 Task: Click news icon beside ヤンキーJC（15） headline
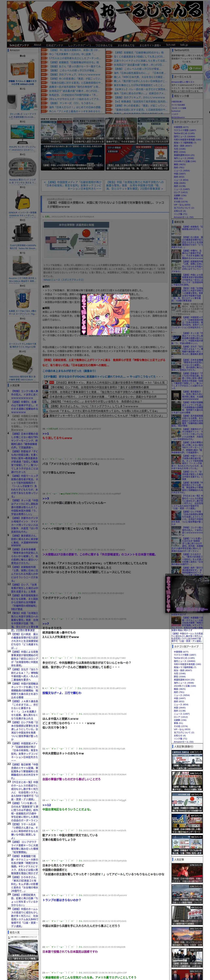(x=45, y=103)
